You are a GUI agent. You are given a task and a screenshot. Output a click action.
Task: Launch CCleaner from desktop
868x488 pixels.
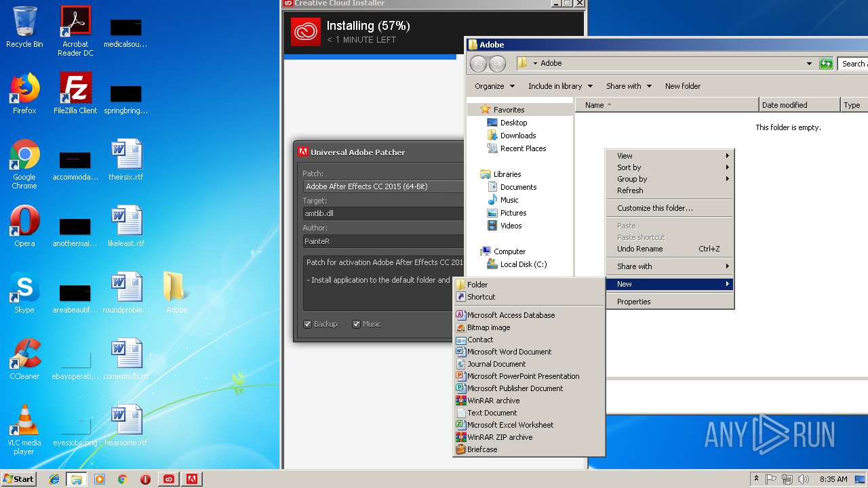pos(24,359)
